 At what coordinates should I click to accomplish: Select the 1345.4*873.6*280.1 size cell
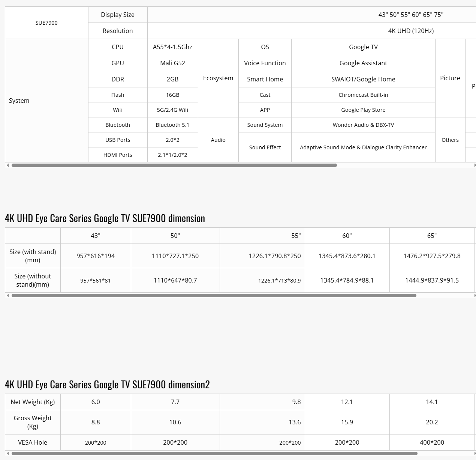347,256
